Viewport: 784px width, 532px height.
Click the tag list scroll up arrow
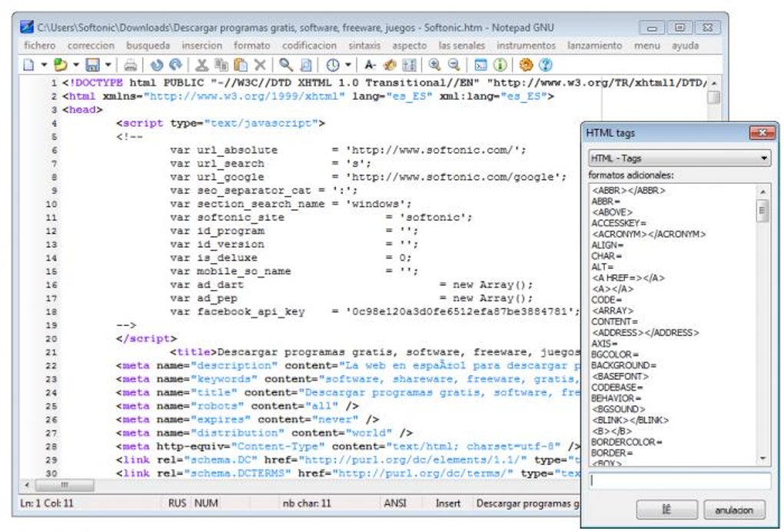coord(762,191)
